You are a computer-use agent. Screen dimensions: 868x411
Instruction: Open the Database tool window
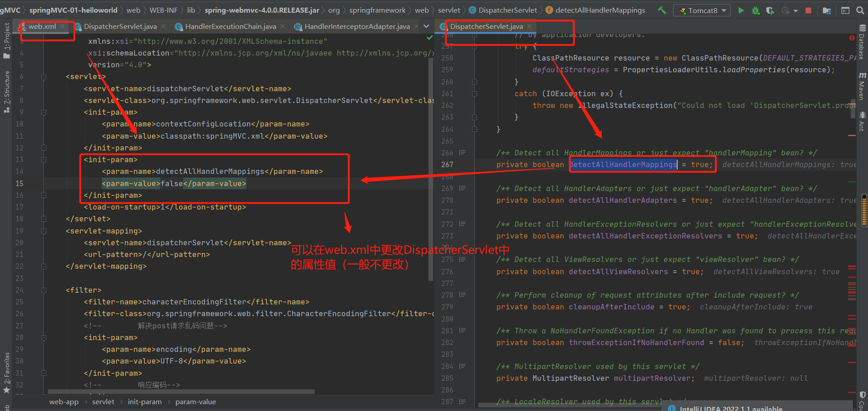tap(862, 42)
